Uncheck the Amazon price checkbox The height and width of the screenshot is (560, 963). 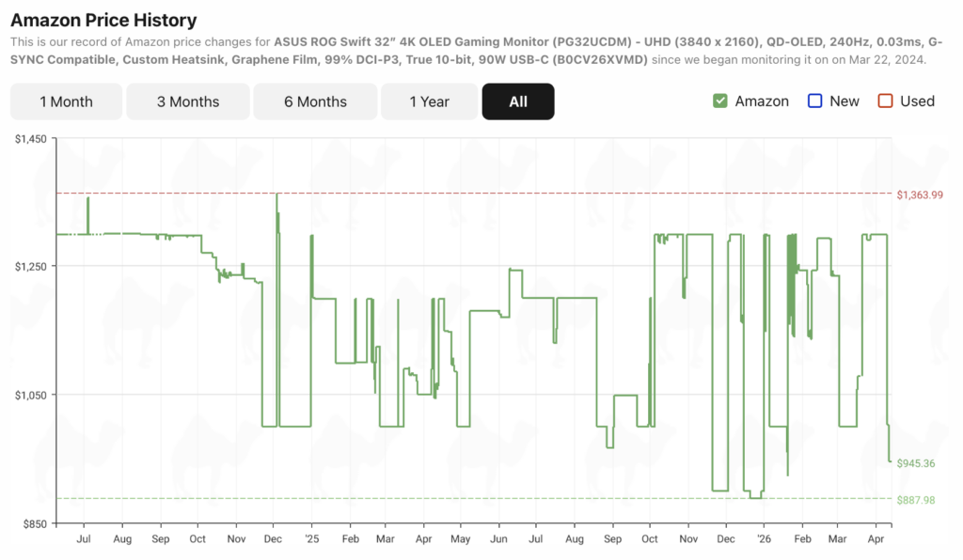coord(720,101)
